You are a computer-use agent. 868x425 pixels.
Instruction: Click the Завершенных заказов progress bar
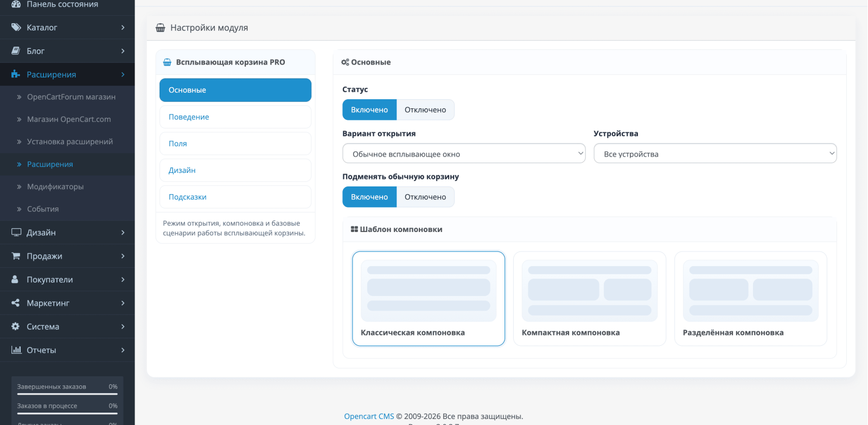[67, 394]
